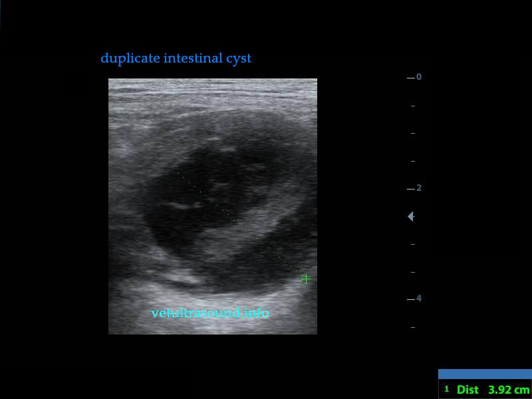Click the tick just below the 0 marker
Viewport: 532px width, 399px height.
413,105
